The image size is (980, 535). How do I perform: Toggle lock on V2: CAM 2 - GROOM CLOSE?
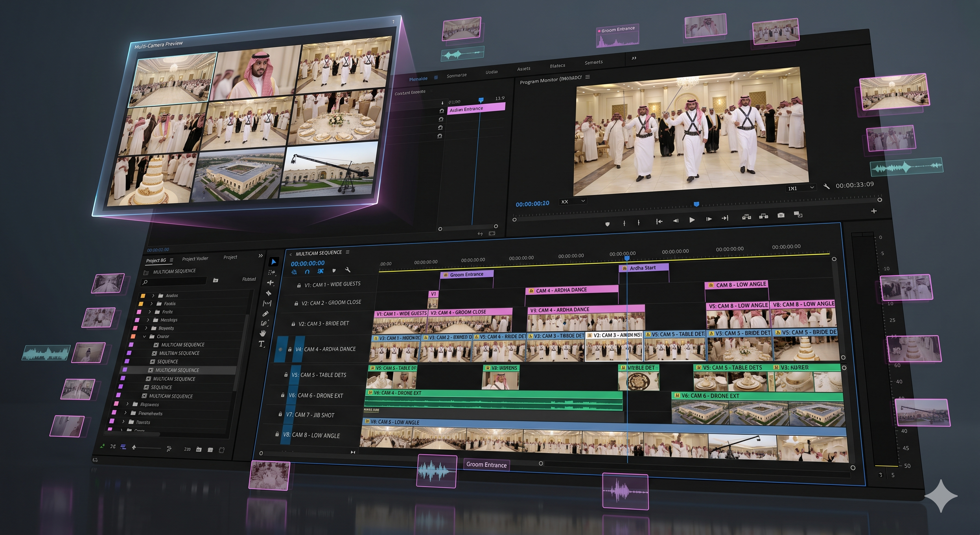pyautogui.click(x=296, y=303)
